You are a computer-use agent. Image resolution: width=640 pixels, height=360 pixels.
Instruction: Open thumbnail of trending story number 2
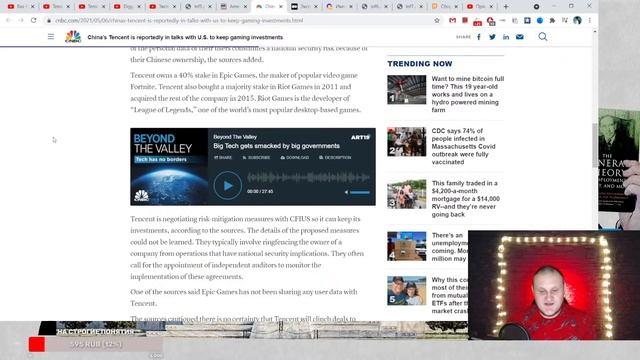407,142
